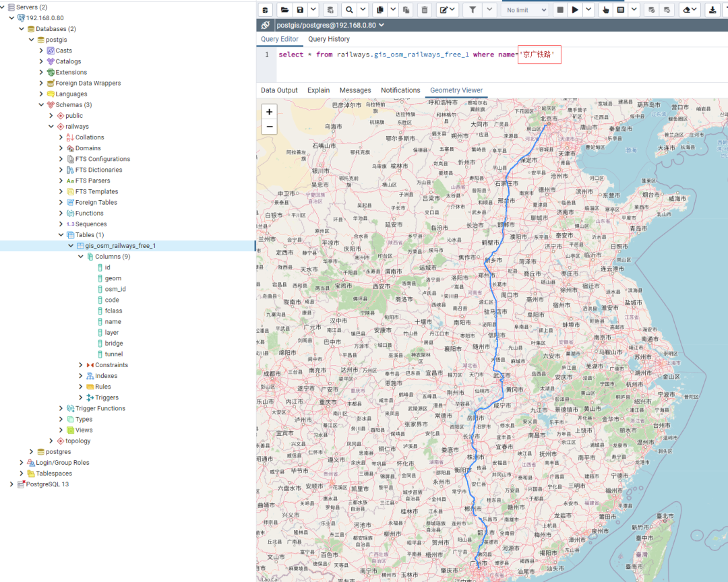Image resolution: width=728 pixels, height=582 pixels.
Task: Click the Paste rows icon
Action: coord(406,9)
